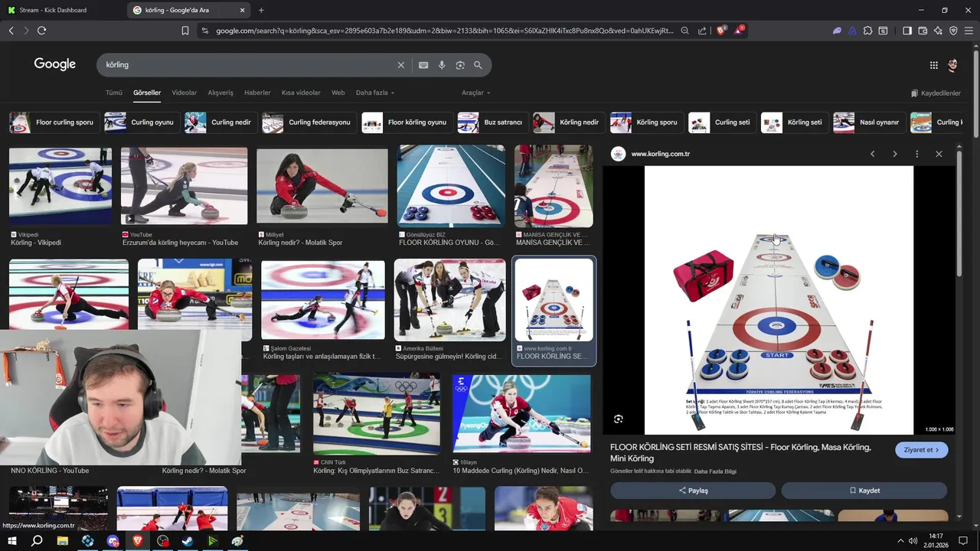This screenshot has height=551, width=980.
Task: Click Brave Shields lion icon in address bar
Action: pyautogui.click(x=721, y=31)
